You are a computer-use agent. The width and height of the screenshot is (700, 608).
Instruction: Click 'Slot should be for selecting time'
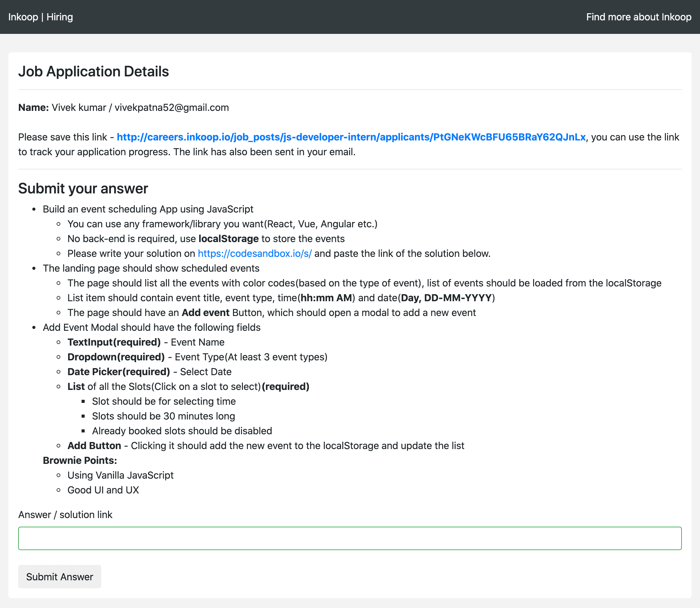point(164,401)
